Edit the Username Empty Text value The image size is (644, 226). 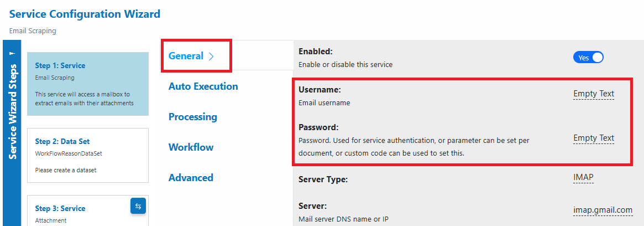[x=594, y=94]
